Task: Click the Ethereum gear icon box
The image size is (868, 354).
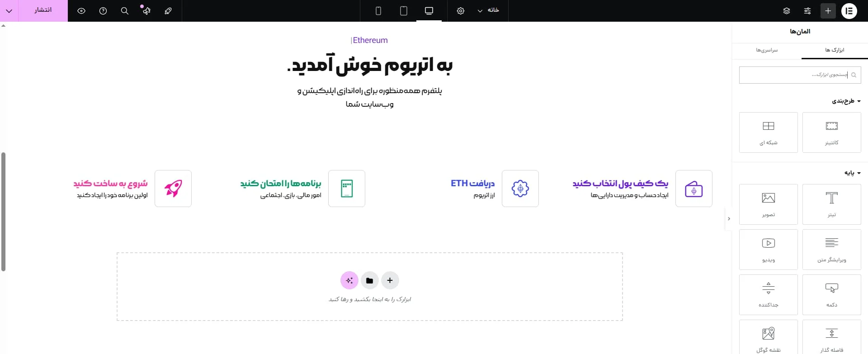Action: click(x=520, y=189)
